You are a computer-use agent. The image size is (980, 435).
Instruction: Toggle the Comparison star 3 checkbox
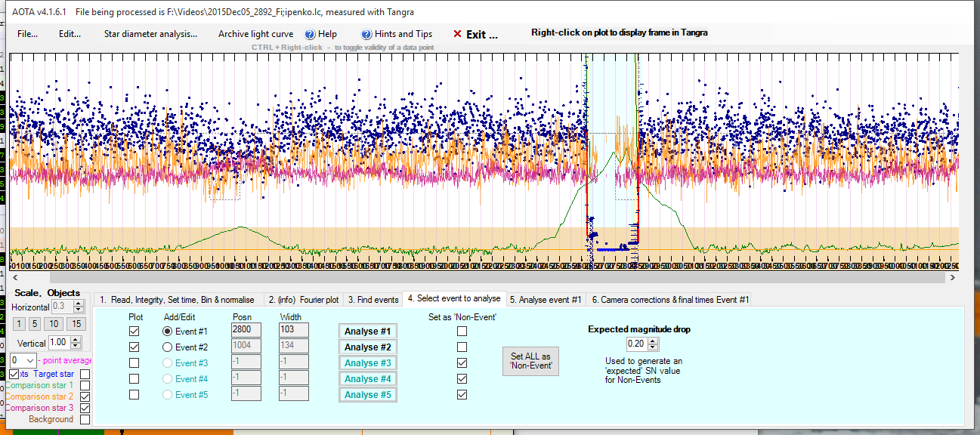(x=85, y=408)
